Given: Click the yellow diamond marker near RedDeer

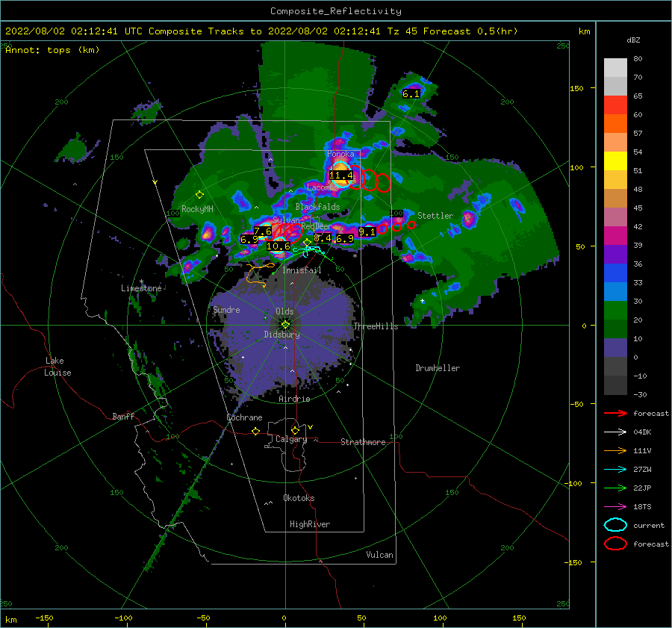Looking at the screenshot, I should coord(308,243).
